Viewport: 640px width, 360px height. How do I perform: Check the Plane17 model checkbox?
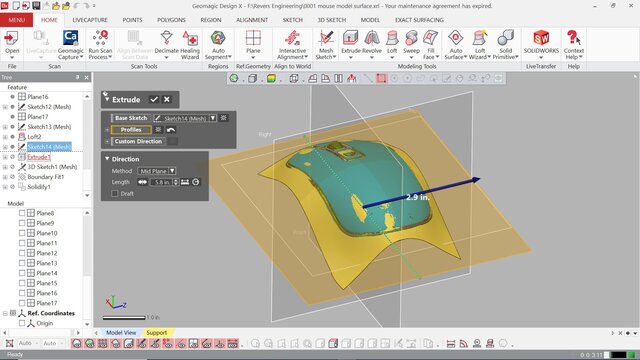(x=22, y=303)
